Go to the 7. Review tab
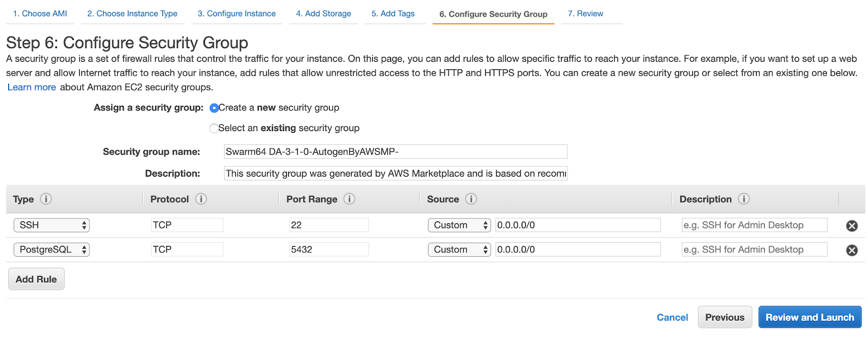The image size is (868, 337). point(585,14)
